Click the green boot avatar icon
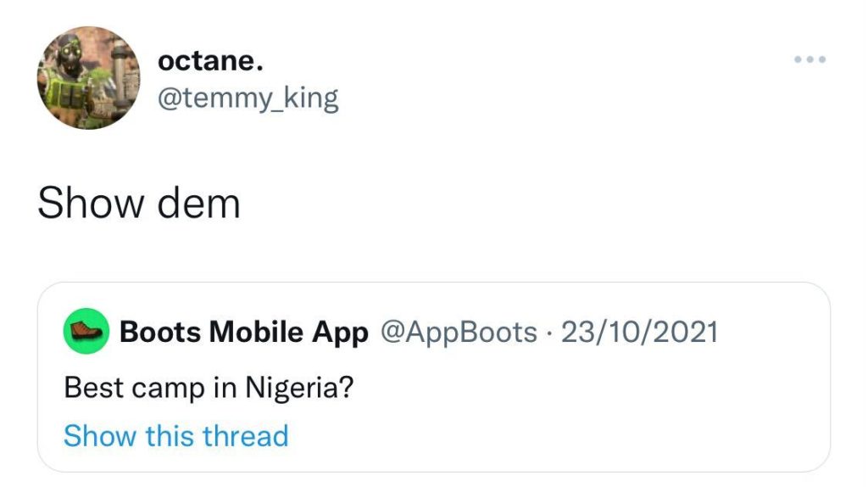The height and width of the screenshot is (487, 868). [x=86, y=332]
